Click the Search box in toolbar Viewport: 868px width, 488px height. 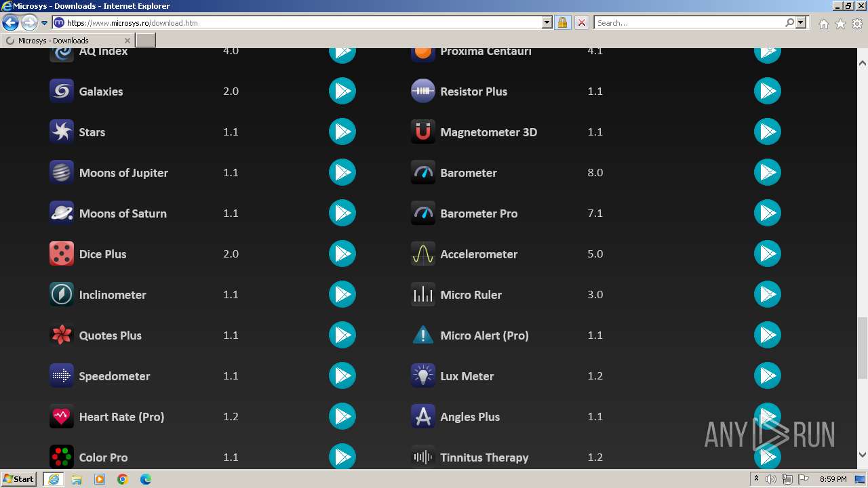point(690,23)
